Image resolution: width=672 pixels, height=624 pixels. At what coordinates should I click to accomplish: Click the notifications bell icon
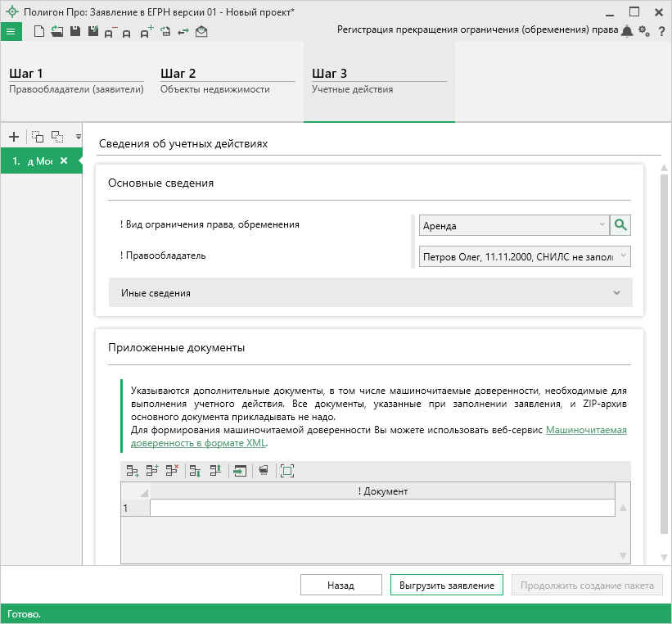click(x=627, y=31)
